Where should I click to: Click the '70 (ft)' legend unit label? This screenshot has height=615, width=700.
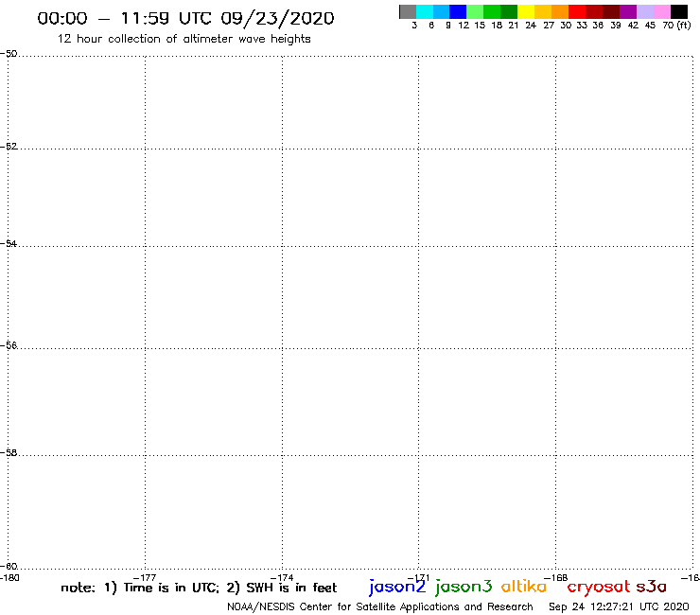click(676, 26)
